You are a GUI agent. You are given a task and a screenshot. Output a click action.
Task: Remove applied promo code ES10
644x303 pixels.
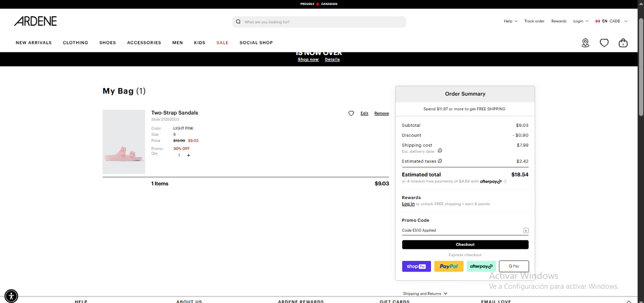pyautogui.click(x=526, y=231)
